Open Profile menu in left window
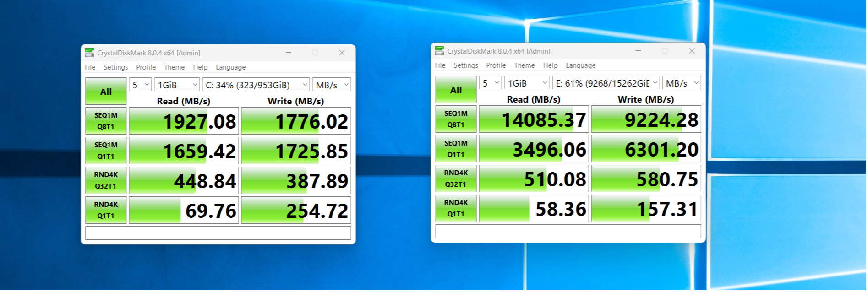The image size is (868, 292). click(x=146, y=67)
